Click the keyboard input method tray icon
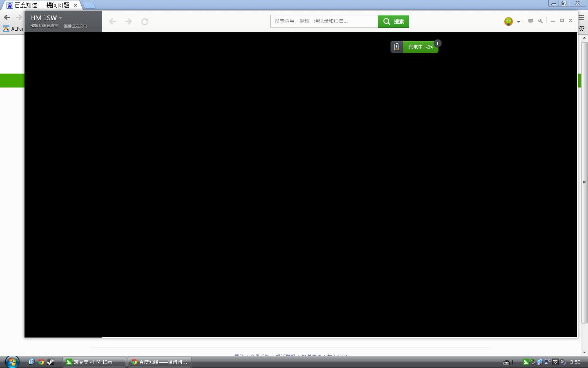The image size is (588, 368). pyautogui.click(x=506, y=362)
